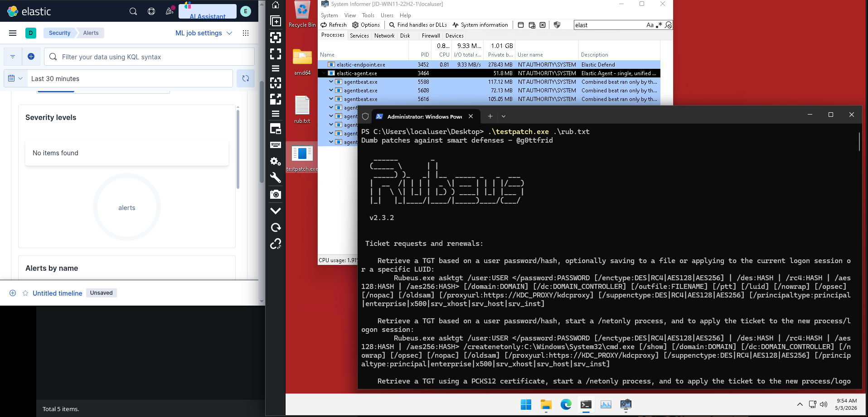Click the keyboard icon in the vertical toolbar

pos(276,145)
